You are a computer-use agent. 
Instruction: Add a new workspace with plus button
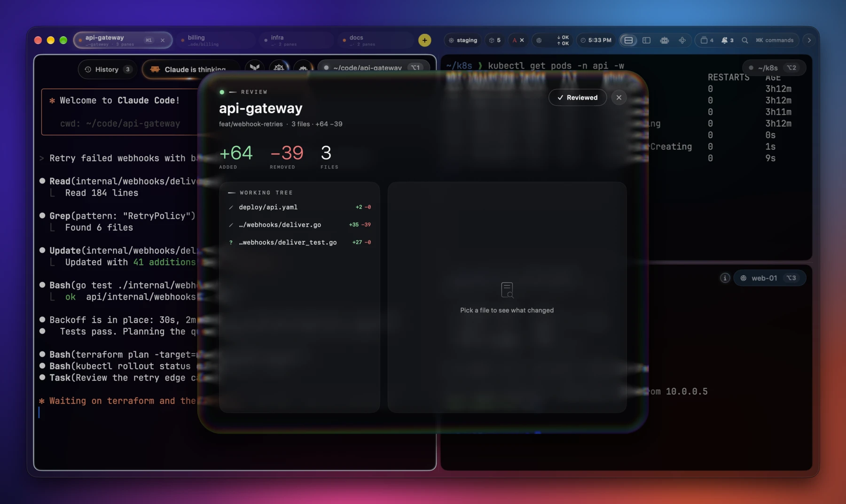[424, 40]
